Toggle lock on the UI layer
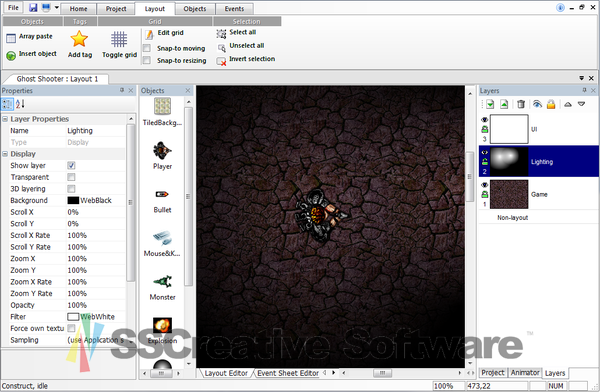Screen dimensions: 600x392 [x=484, y=129]
